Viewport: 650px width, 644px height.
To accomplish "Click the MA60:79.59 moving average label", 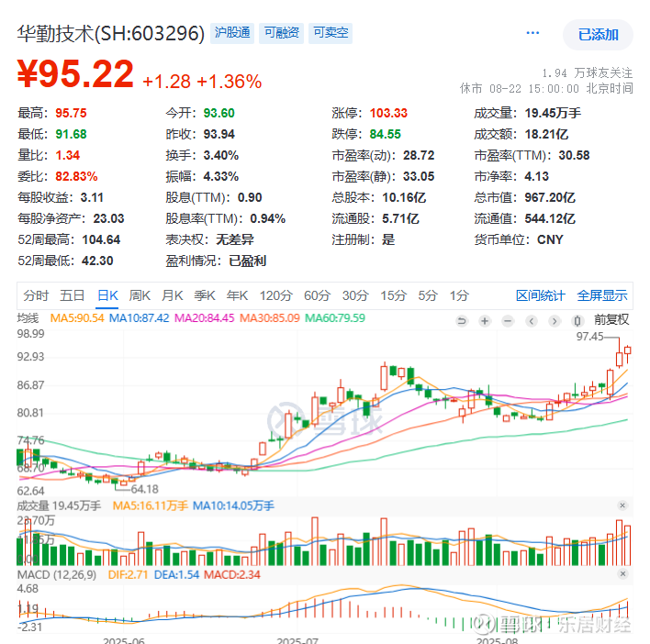I will 335,318.
